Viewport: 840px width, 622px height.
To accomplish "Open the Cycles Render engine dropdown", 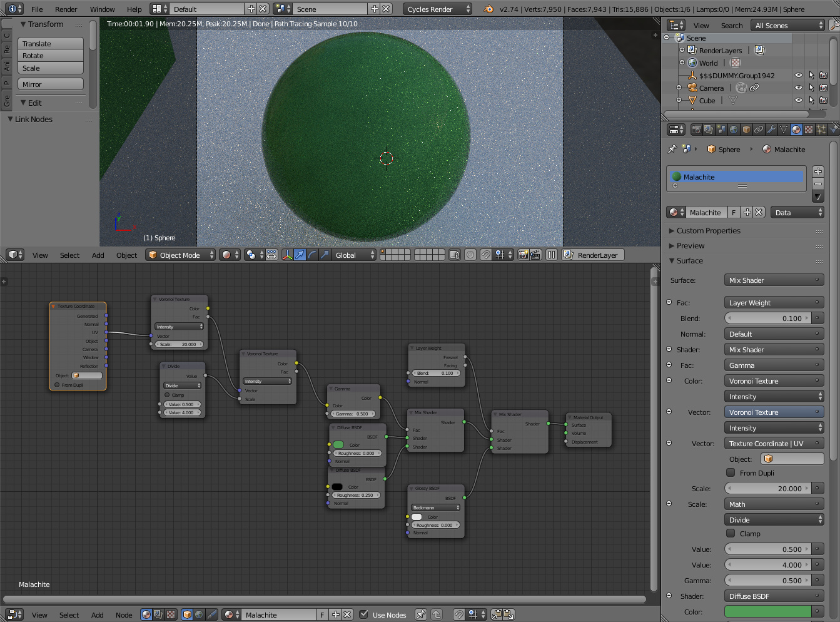I will click(438, 9).
